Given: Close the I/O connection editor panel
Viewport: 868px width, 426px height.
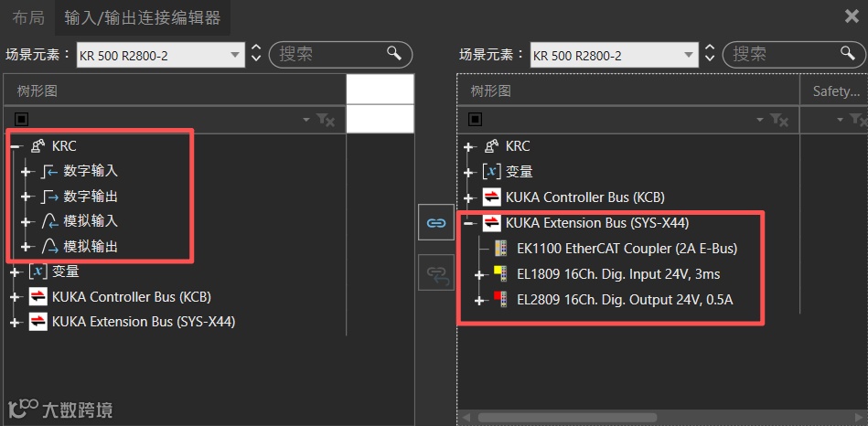Looking at the screenshot, I should tap(852, 16).
